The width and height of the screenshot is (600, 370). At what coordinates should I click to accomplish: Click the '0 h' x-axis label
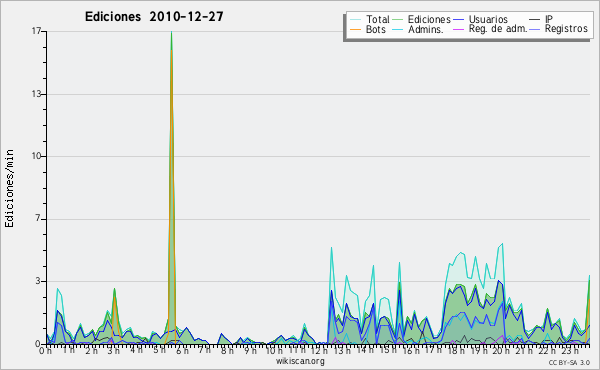(x=45, y=350)
